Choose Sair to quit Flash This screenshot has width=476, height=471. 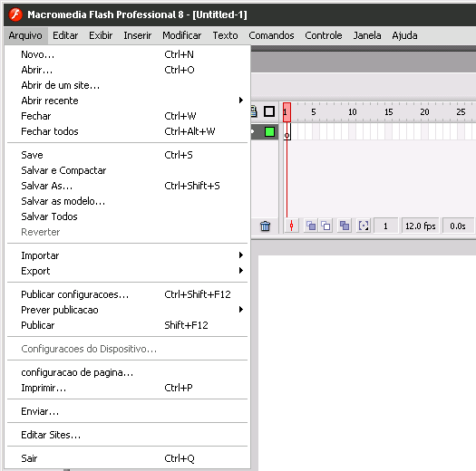tap(128, 458)
